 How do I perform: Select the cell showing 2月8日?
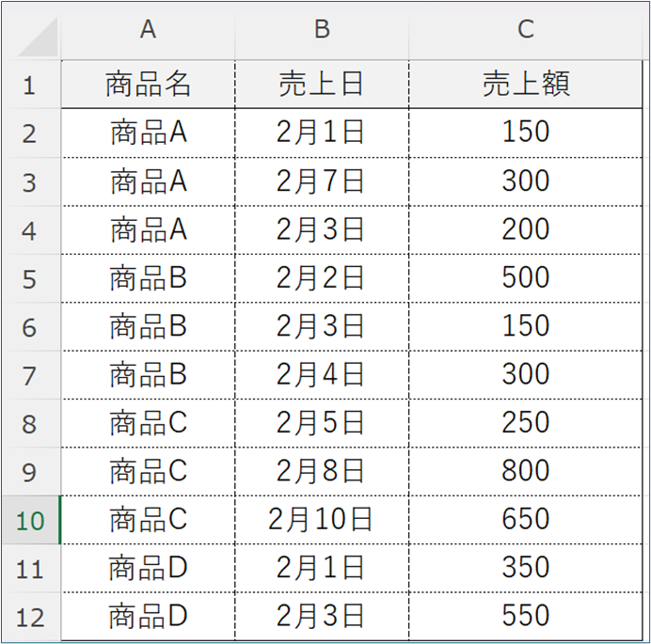tap(322, 470)
